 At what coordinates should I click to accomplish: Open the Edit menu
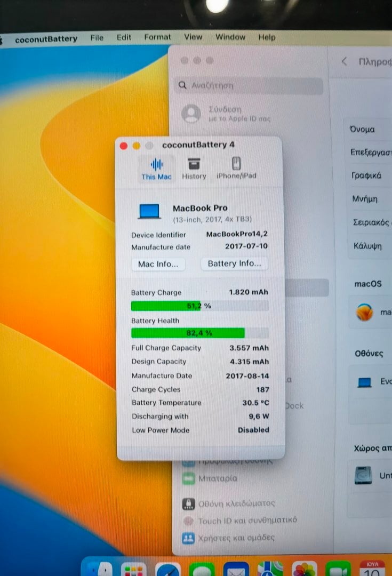(124, 37)
